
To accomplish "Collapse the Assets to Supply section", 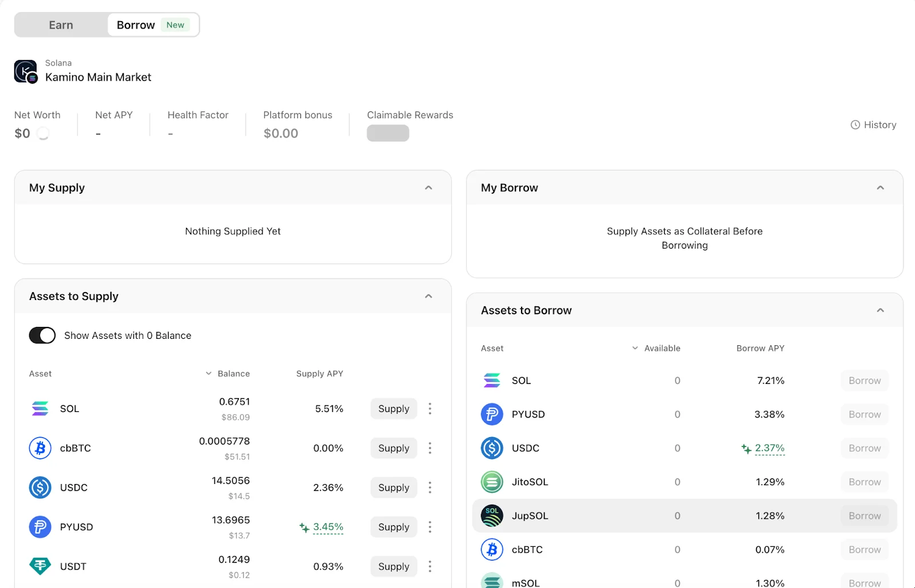I will tap(428, 297).
